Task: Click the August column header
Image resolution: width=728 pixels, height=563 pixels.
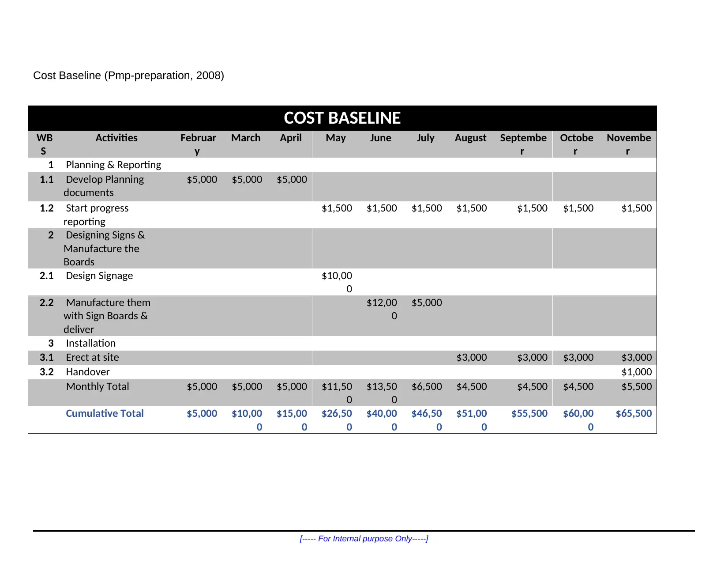Action: [x=470, y=138]
